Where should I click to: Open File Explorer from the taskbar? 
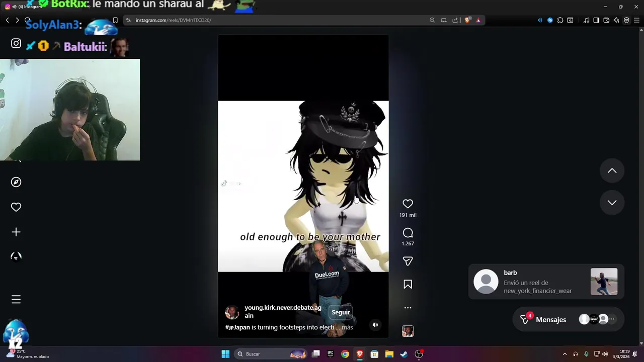click(x=389, y=354)
